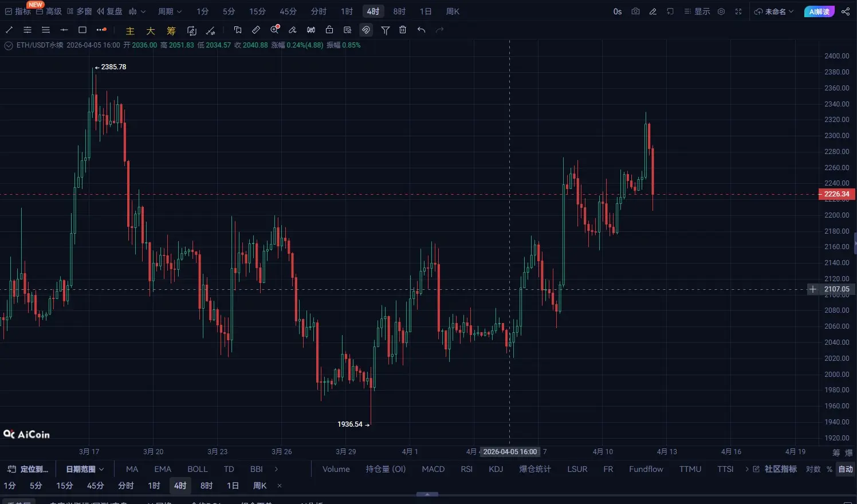Image resolution: width=857 pixels, height=504 pixels.
Task: Click the 0s refresh interval
Action: point(618,11)
